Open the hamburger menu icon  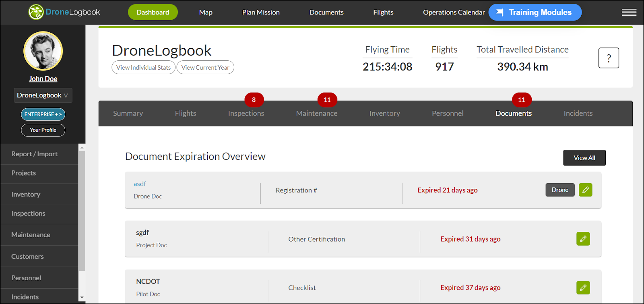(629, 12)
